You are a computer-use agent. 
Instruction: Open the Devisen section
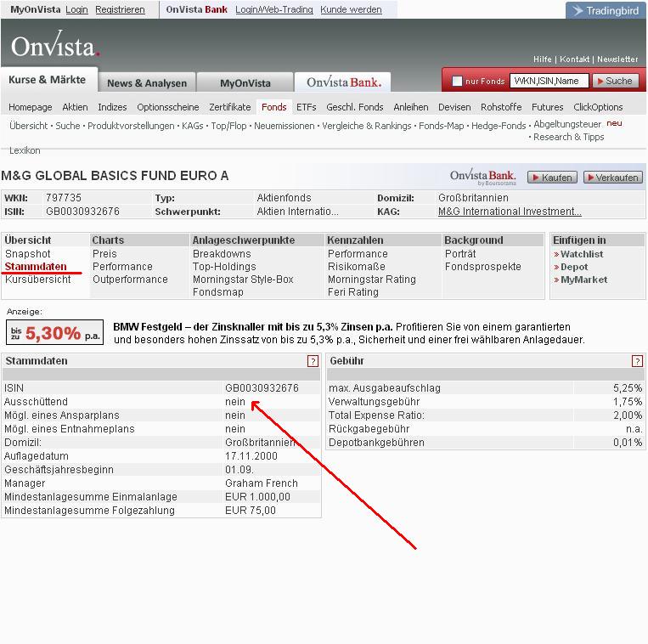coord(454,107)
